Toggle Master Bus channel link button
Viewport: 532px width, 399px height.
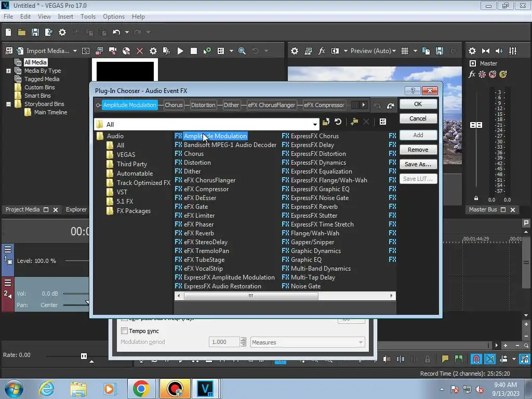pos(476,125)
